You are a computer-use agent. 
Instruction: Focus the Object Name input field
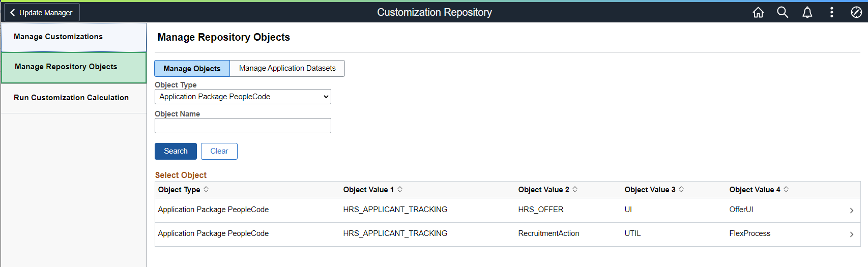click(x=243, y=126)
